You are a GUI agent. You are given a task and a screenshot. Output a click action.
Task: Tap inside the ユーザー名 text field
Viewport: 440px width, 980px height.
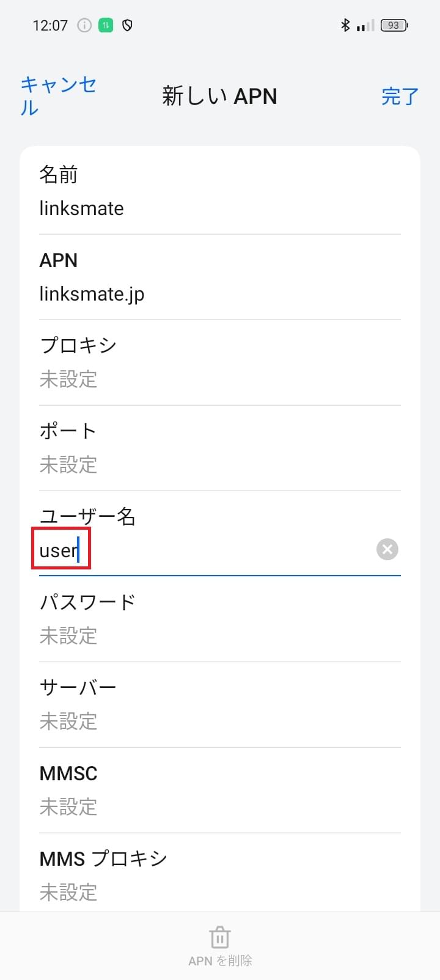[183, 549]
